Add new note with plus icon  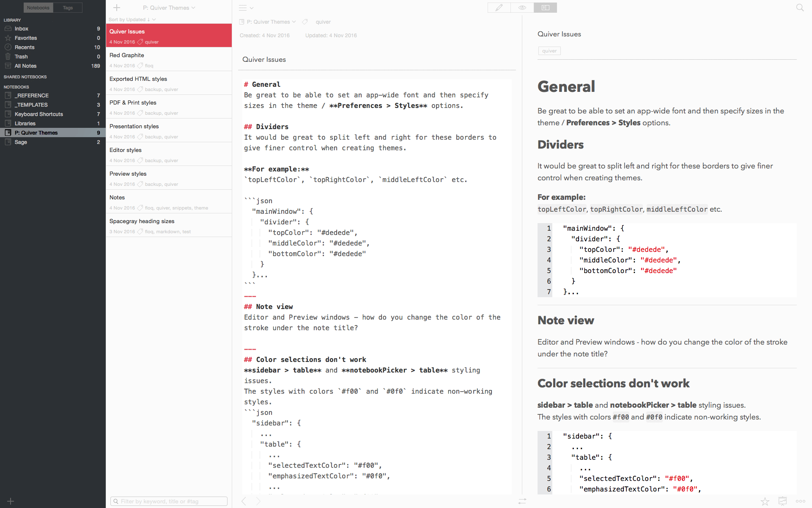coord(117,8)
